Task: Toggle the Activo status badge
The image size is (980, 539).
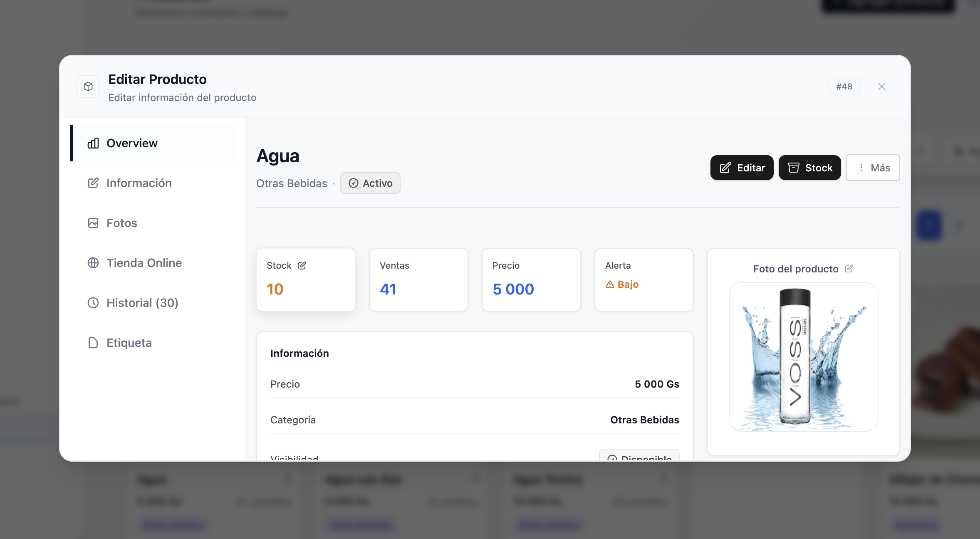Action: click(x=370, y=183)
